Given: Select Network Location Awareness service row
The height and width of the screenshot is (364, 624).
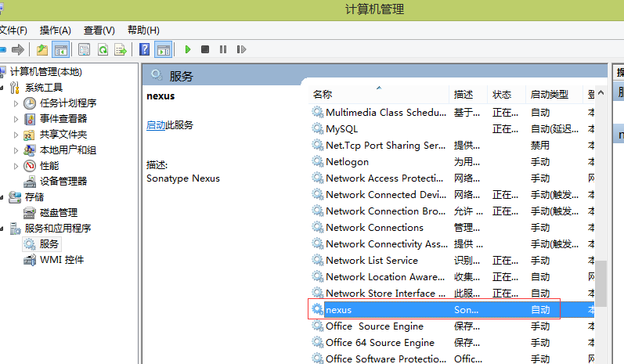Looking at the screenshot, I should coord(452,277).
